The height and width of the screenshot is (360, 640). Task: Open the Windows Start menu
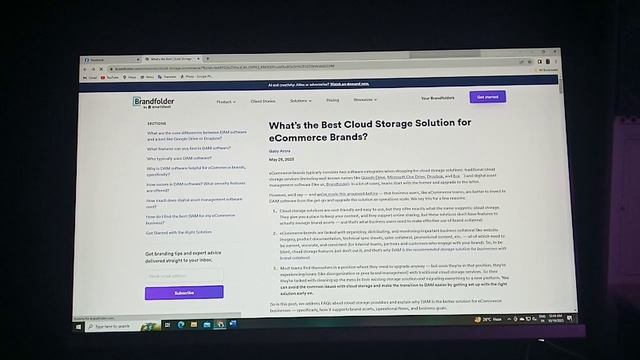click(x=78, y=327)
